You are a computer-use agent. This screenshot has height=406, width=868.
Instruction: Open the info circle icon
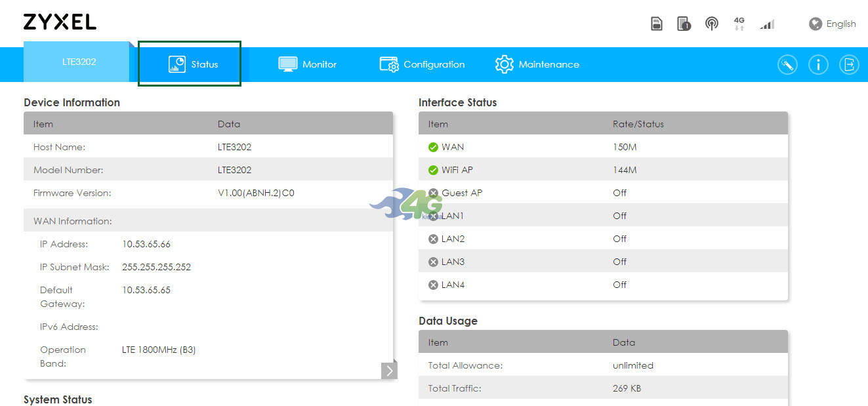(818, 65)
